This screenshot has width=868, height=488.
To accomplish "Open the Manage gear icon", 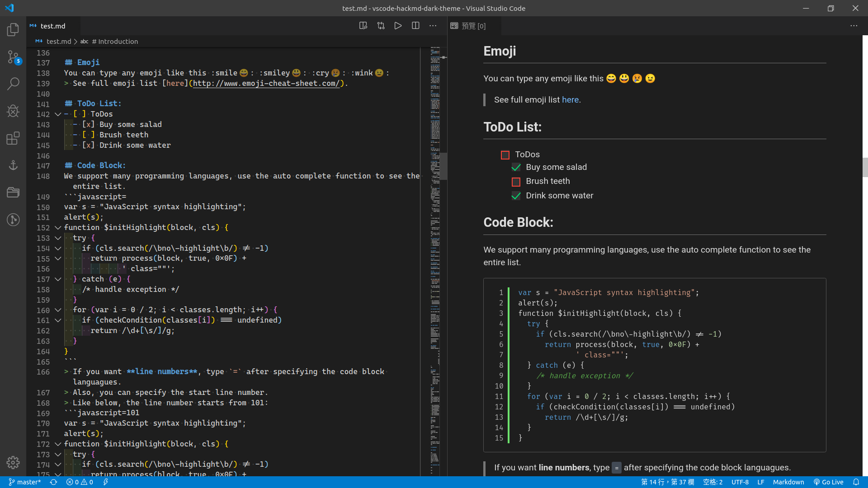I will pyautogui.click(x=13, y=462).
